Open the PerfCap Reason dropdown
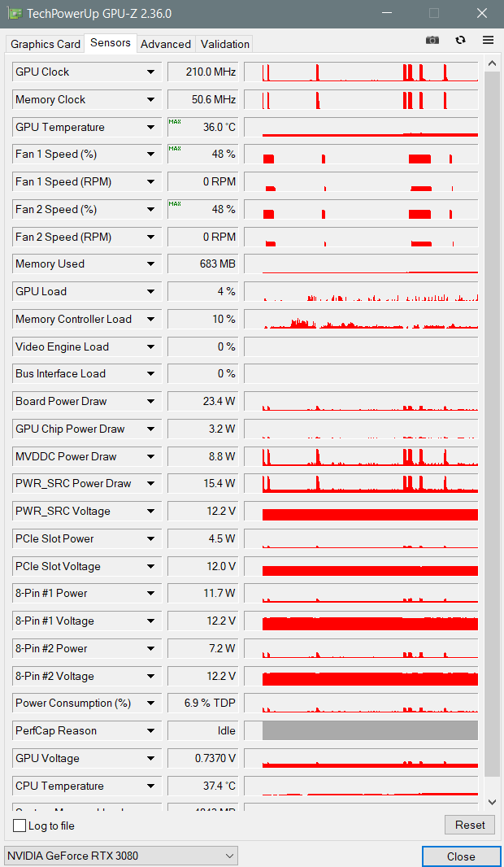504x867 pixels. point(150,731)
